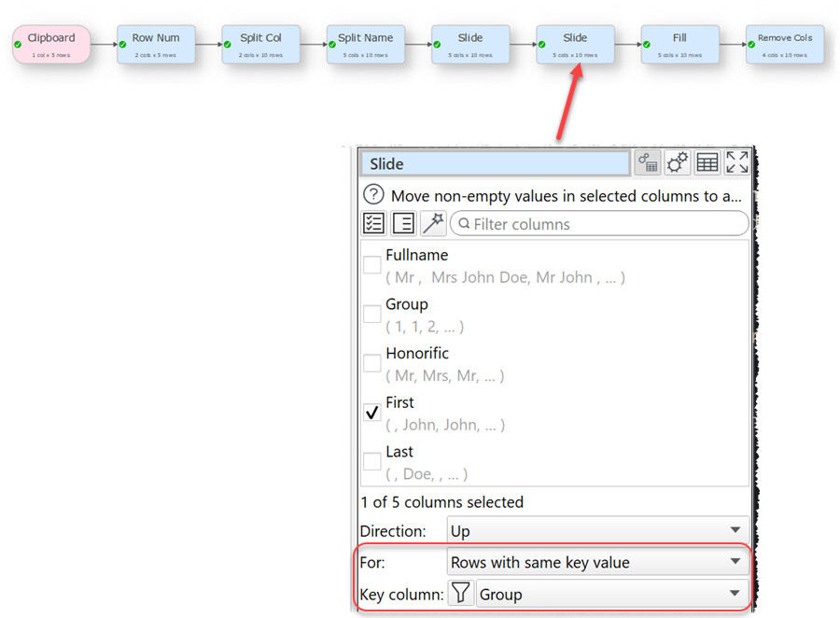
Task: Click the green status check on Clipboard node
Action: [x=18, y=45]
